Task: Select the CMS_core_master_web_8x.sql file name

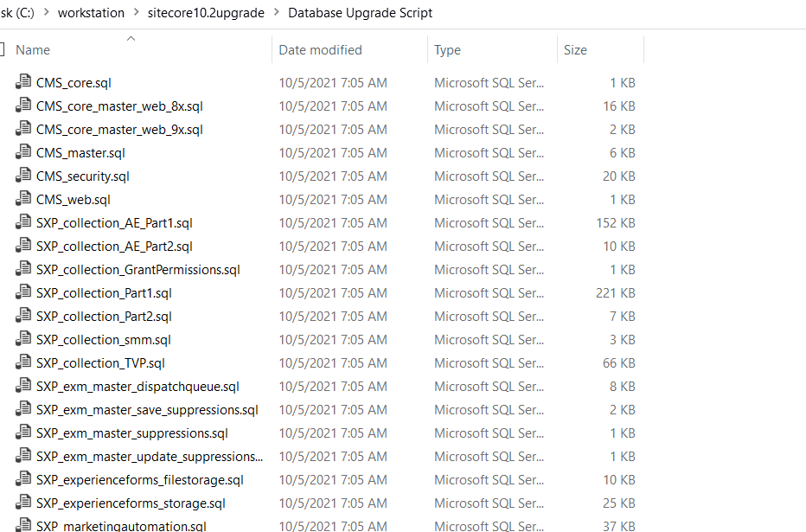Action: point(119,106)
